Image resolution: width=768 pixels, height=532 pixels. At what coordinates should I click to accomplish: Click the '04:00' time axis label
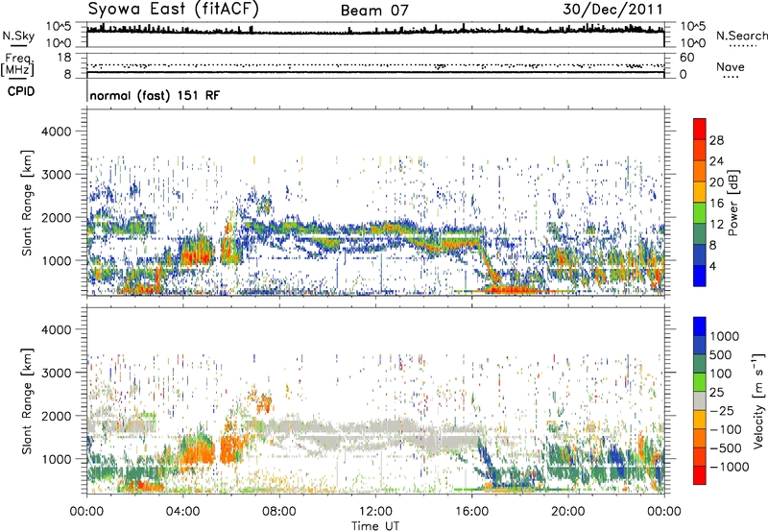click(x=182, y=512)
